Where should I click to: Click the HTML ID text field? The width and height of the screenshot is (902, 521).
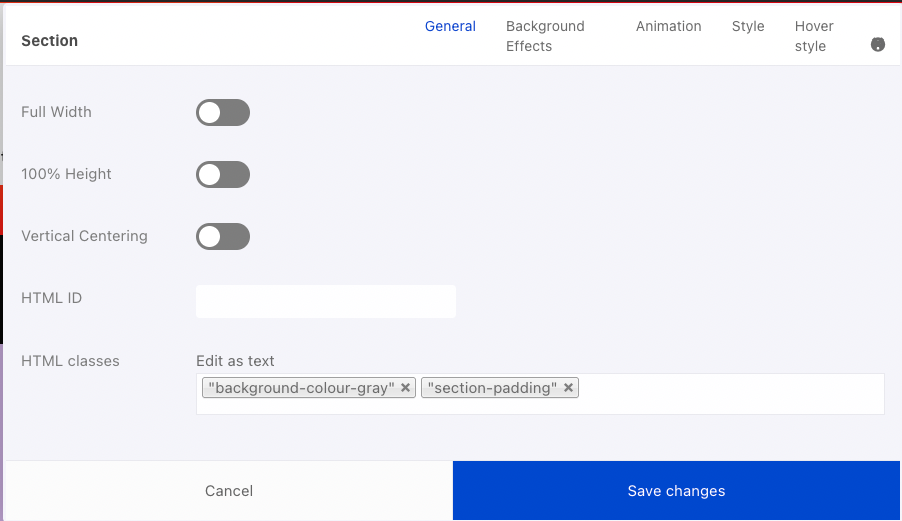tap(326, 301)
